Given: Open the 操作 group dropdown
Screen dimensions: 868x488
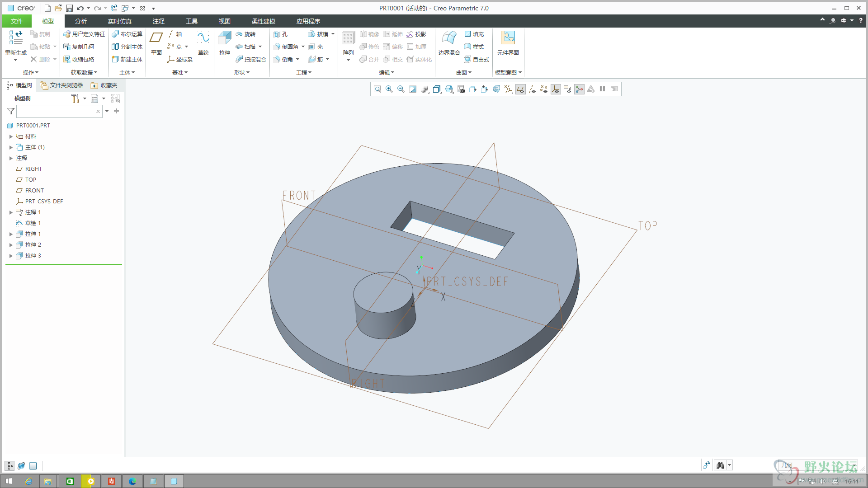Looking at the screenshot, I should pyautogui.click(x=31, y=72).
